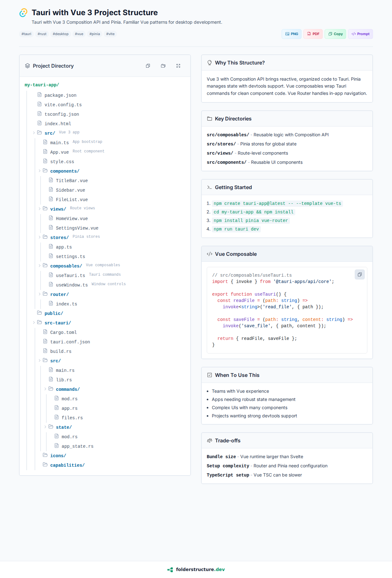
Task: Collapse the commands/ folder chevron
Action: 45,389
